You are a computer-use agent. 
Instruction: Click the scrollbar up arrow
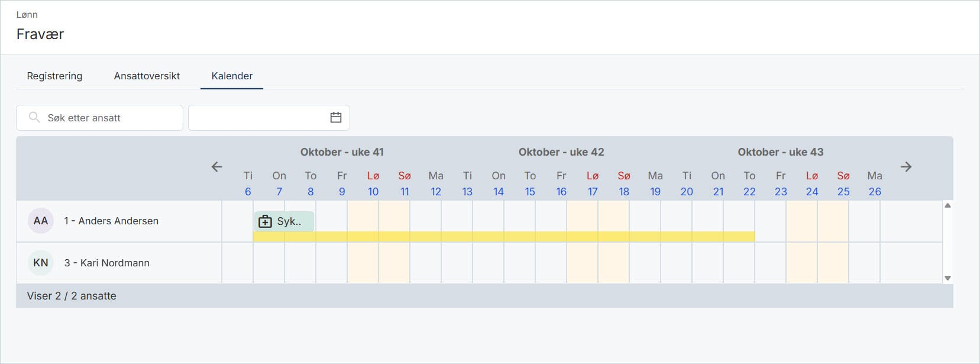pyautogui.click(x=947, y=205)
